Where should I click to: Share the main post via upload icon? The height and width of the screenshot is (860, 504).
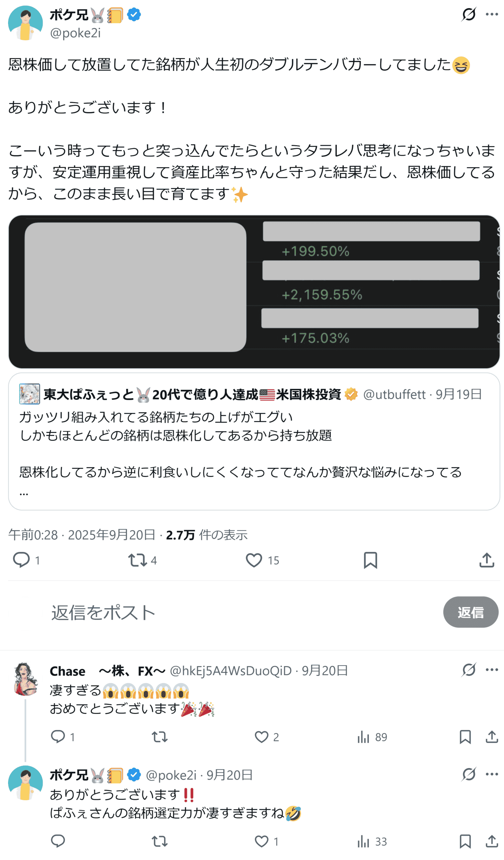click(487, 560)
